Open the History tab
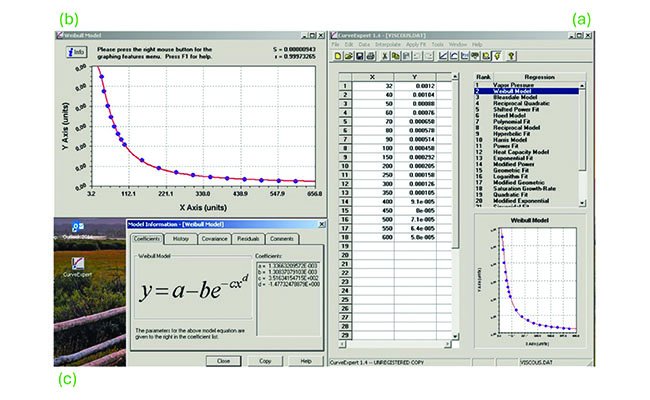Viewport: 650px width, 400px height. pyautogui.click(x=180, y=239)
